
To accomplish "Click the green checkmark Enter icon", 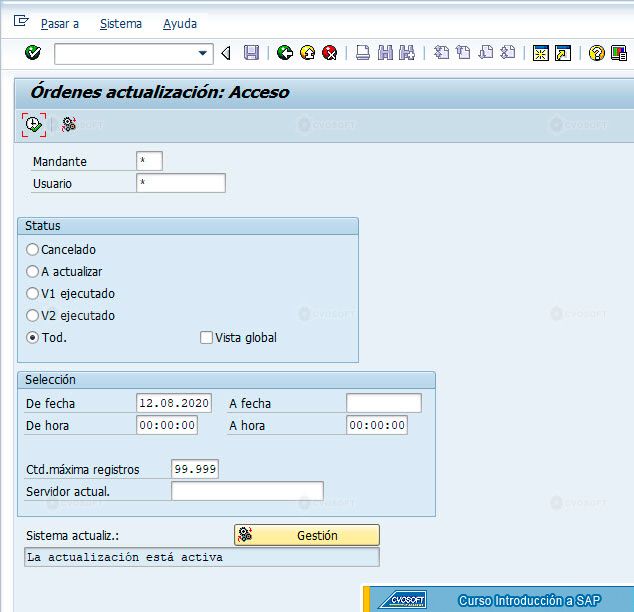I will 33,53.
